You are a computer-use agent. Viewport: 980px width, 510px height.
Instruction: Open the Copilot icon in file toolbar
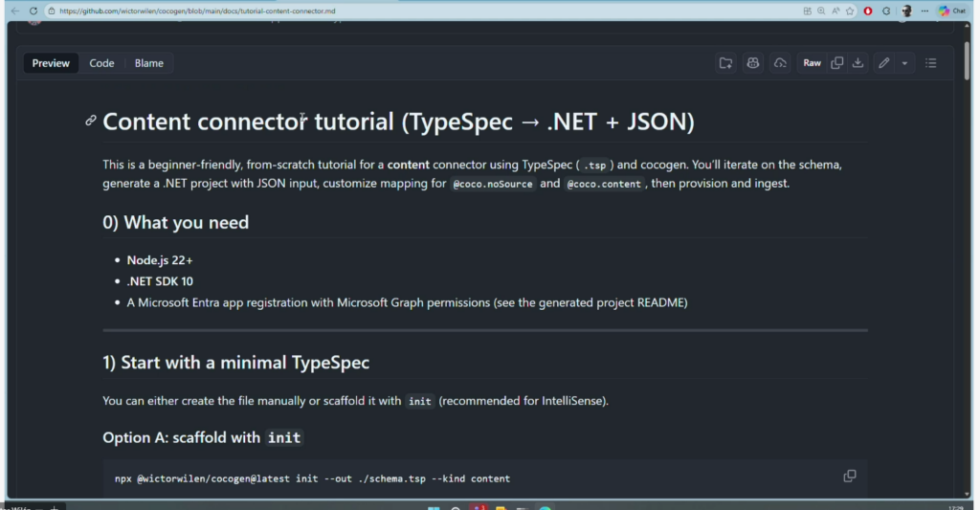click(753, 63)
